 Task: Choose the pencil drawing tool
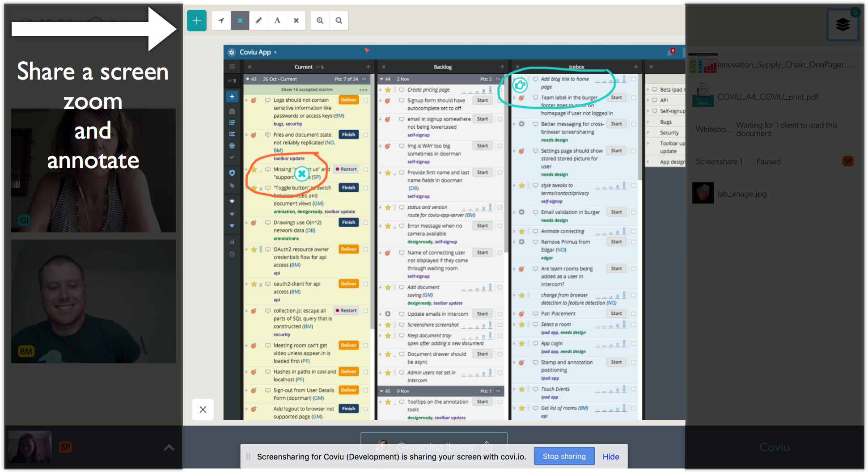[x=258, y=21]
